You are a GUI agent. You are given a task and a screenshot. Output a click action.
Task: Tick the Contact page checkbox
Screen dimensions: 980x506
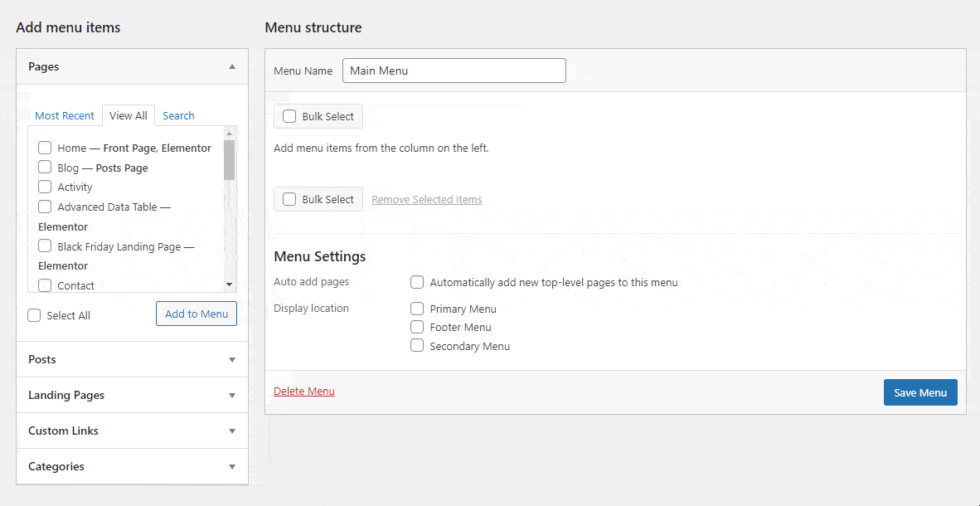(45, 285)
